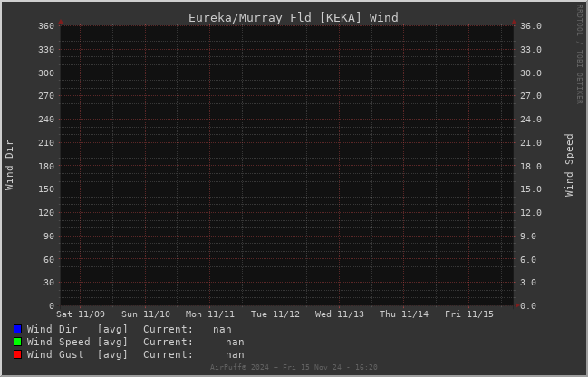Click the left axis value 120

coord(46,213)
